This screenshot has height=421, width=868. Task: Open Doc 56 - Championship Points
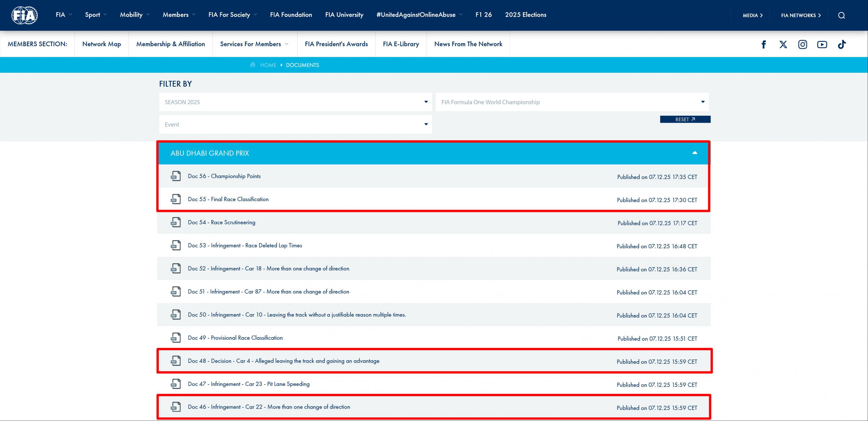tap(224, 176)
